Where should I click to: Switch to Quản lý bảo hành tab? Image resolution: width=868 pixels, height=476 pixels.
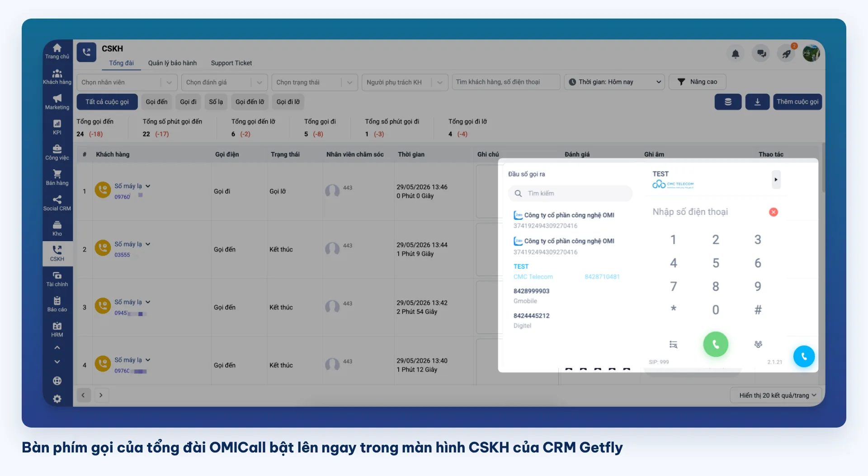(x=172, y=63)
